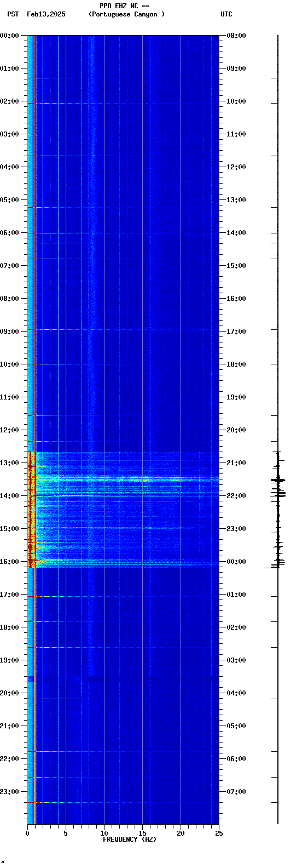Select the 02:00 PST time label

10,101
